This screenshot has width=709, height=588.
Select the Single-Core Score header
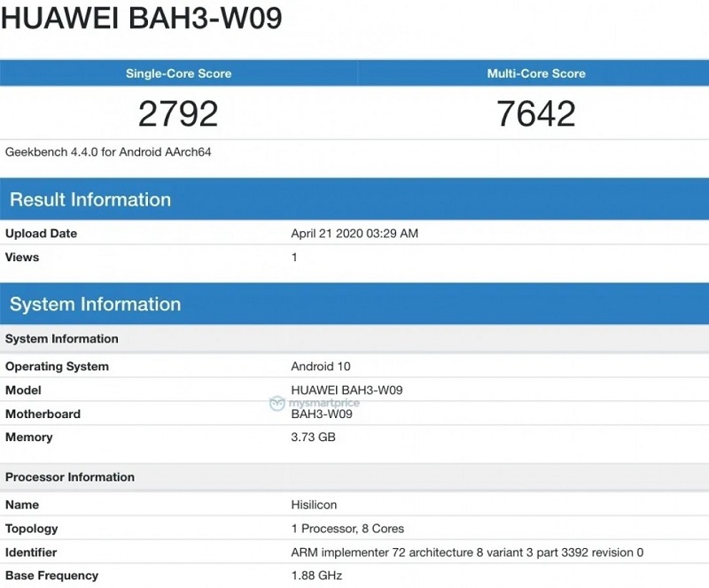tap(178, 73)
